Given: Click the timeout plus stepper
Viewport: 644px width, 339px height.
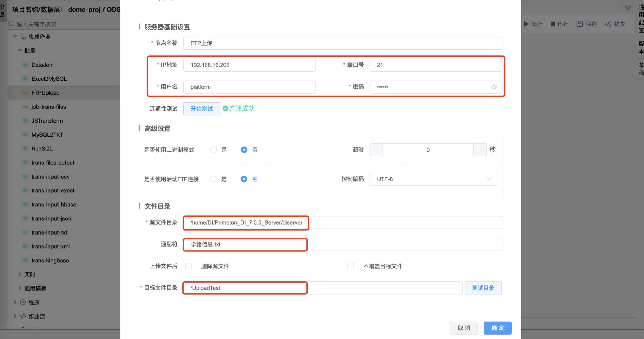Looking at the screenshot, I should point(480,150).
